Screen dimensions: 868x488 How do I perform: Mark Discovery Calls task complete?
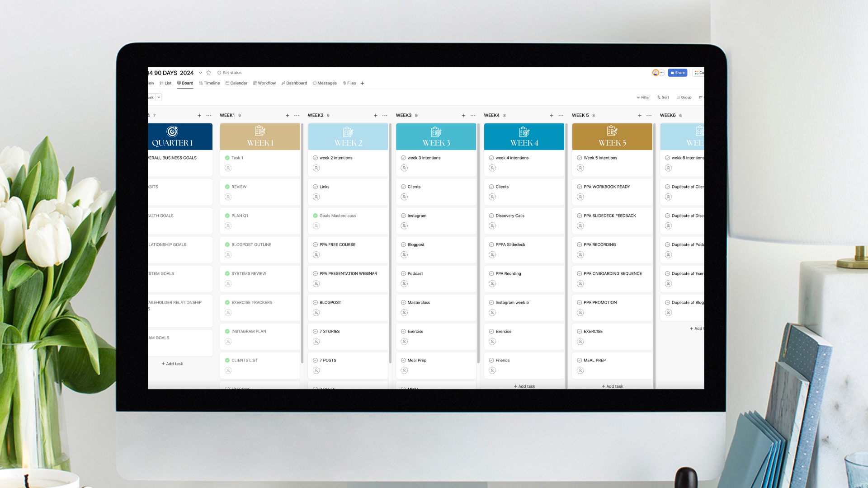click(491, 216)
